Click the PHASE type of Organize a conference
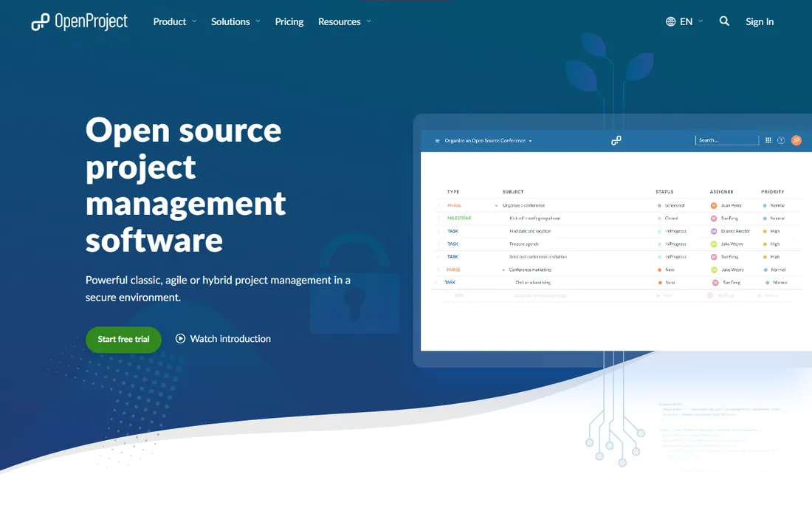 click(x=454, y=205)
